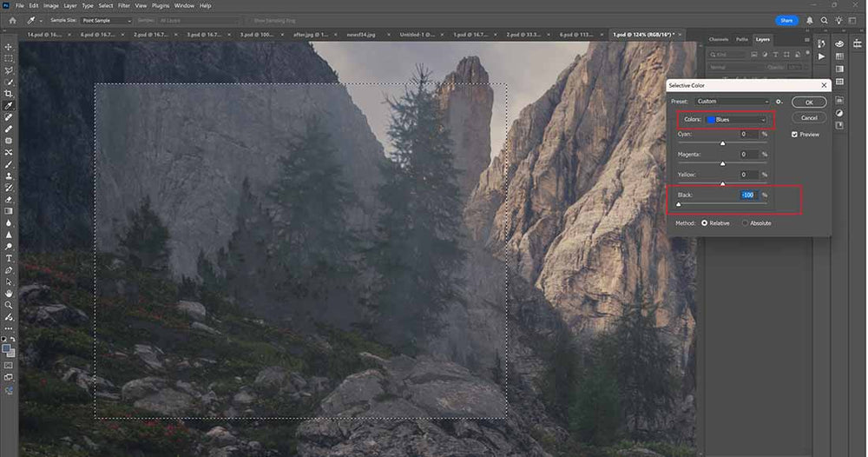Image resolution: width=868 pixels, height=457 pixels.
Task: Click the blue Share button
Action: [x=786, y=21]
